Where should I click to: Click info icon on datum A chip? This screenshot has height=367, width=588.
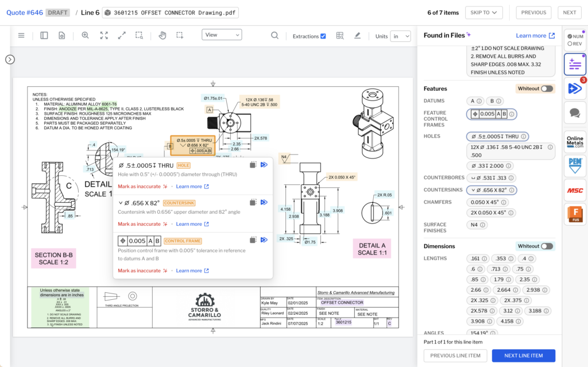pos(479,101)
